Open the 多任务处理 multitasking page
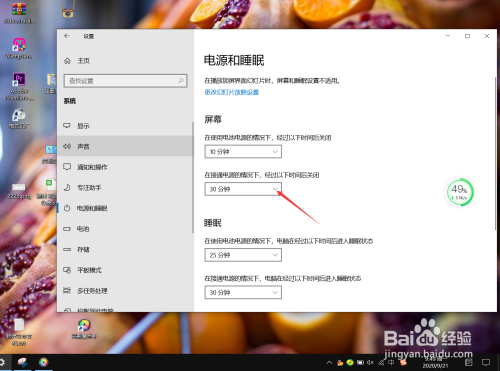The height and width of the screenshot is (371, 500). [125, 291]
